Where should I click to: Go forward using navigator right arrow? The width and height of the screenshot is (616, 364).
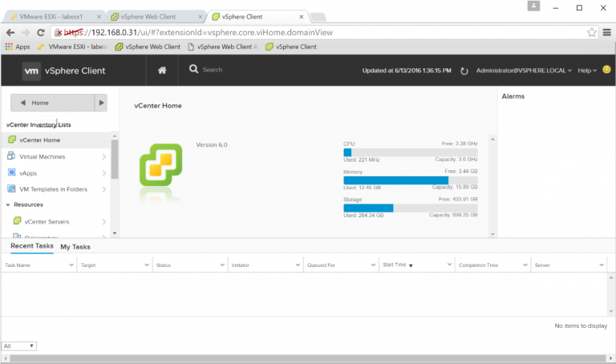pos(101,103)
